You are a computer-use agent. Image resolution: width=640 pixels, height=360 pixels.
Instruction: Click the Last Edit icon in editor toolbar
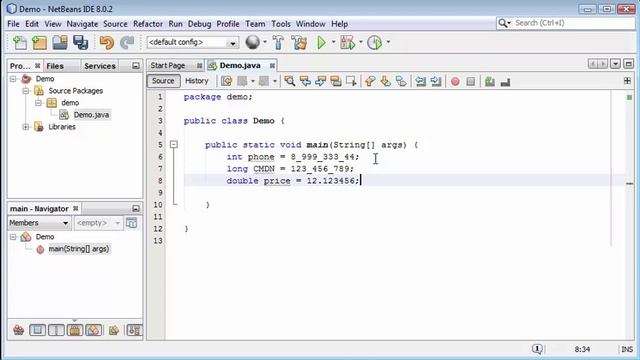click(227, 81)
